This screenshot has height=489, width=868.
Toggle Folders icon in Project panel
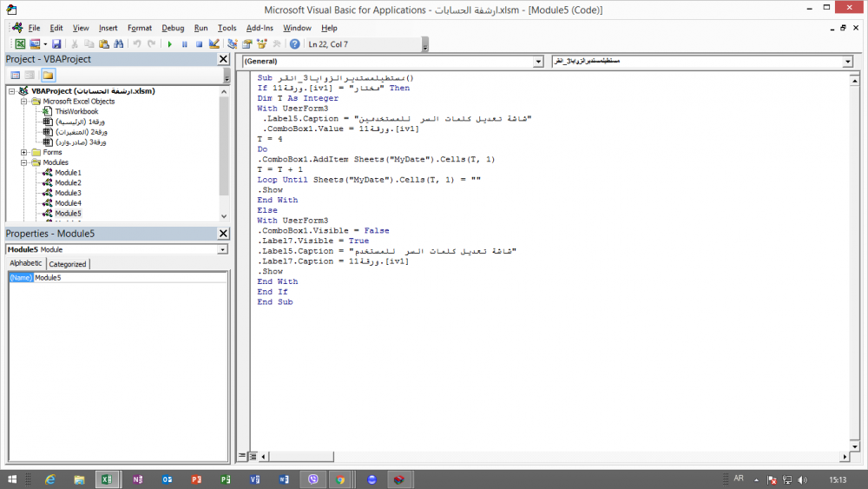coord(48,75)
